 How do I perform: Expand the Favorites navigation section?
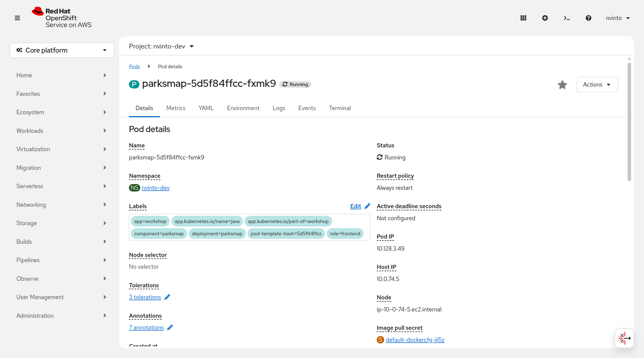[62, 94]
